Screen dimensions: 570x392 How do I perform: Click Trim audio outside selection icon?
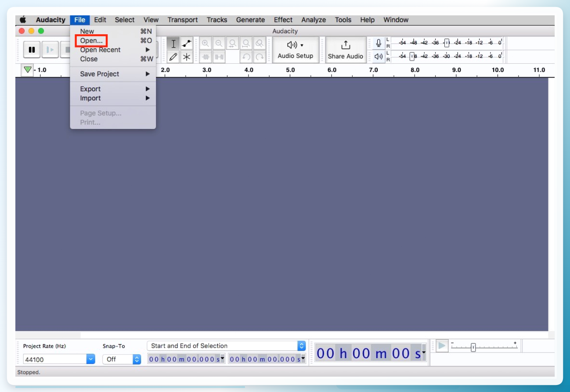point(206,57)
